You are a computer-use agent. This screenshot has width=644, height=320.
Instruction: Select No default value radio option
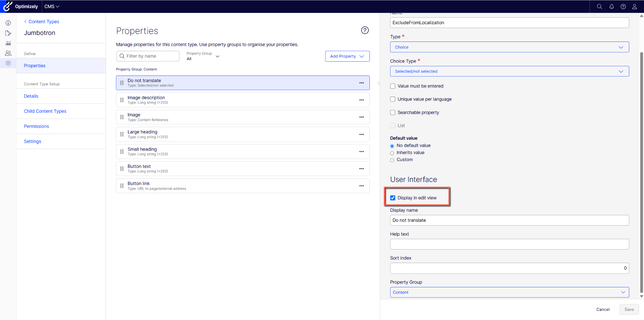tap(392, 146)
